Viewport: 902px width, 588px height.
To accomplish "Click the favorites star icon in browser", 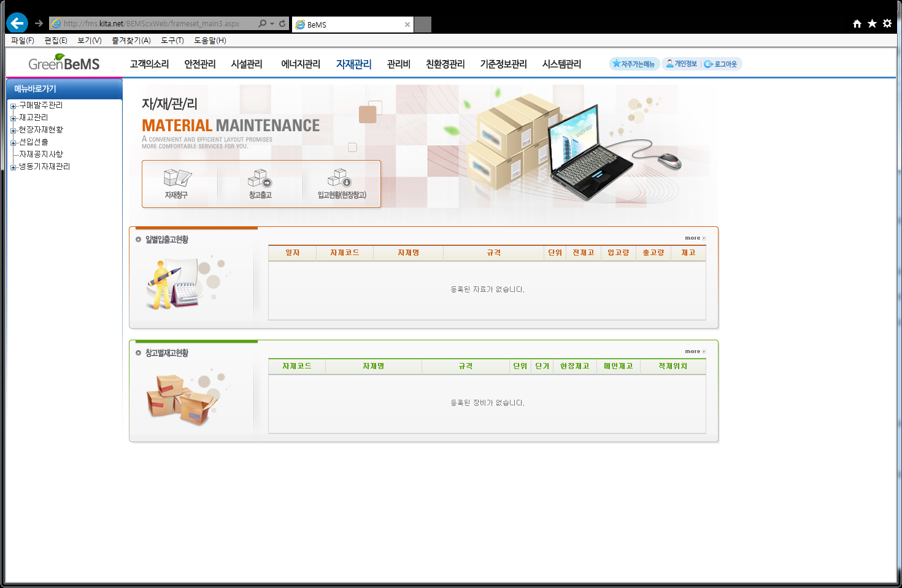I will point(872,23).
